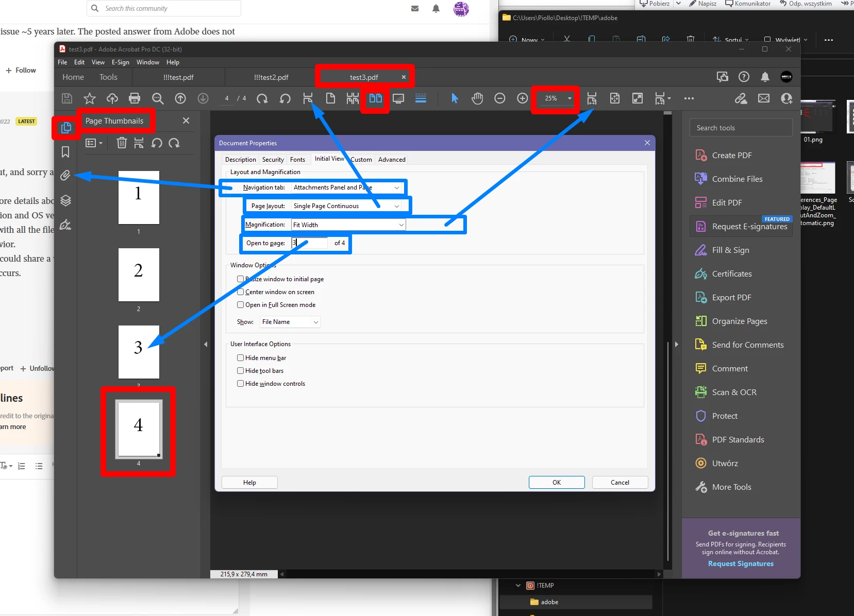Switch to the Advanced tab

[392, 160]
